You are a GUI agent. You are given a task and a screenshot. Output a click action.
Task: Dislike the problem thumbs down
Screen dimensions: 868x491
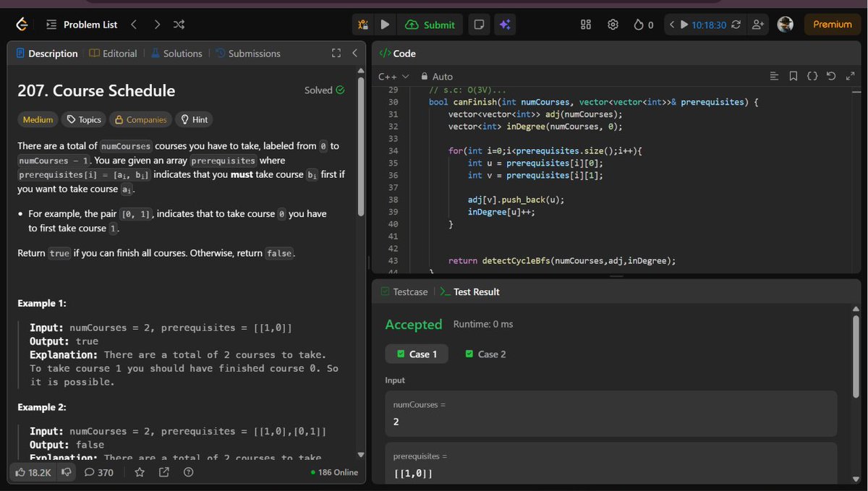pyautogui.click(x=67, y=472)
